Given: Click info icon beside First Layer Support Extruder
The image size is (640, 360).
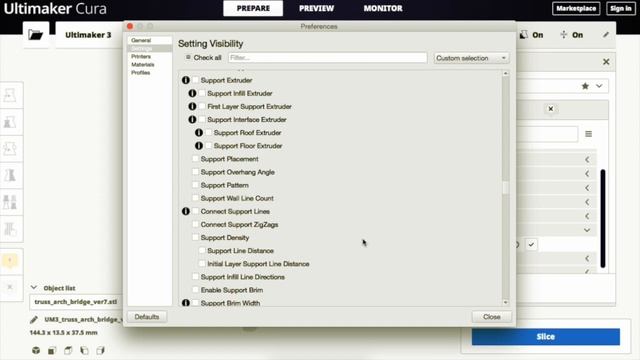Looking at the screenshot, I should 192,106.
